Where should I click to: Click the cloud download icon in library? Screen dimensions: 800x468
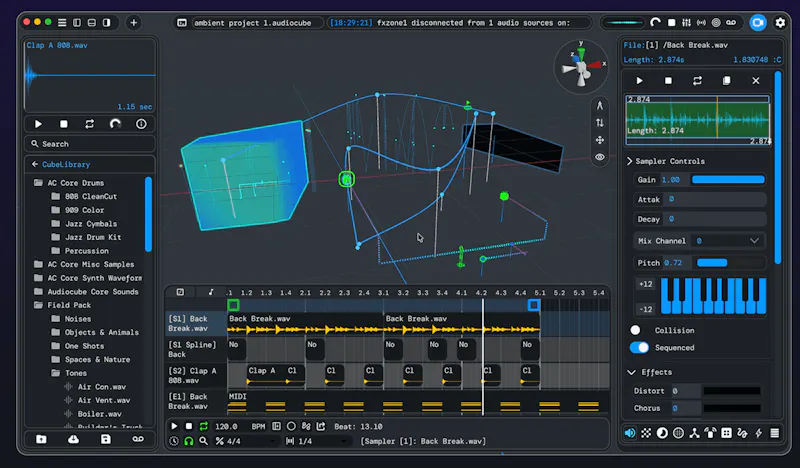(x=73, y=439)
